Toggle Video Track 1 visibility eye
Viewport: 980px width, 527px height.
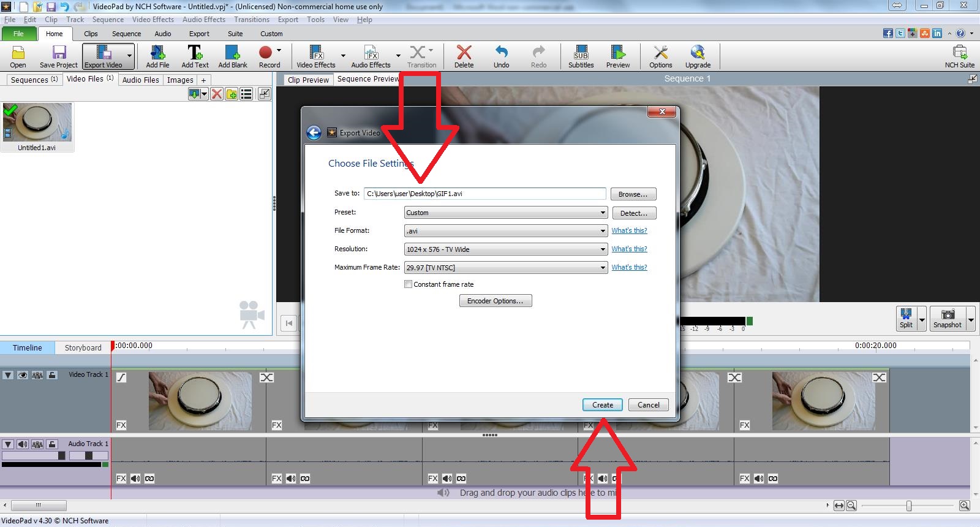[23, 375]
